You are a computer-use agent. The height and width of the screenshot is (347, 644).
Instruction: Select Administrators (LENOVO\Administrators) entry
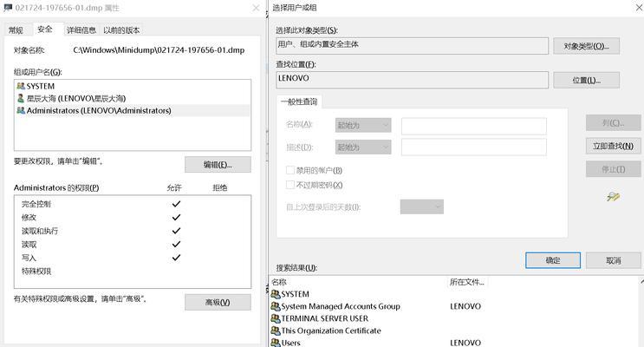tap(133, 110)
